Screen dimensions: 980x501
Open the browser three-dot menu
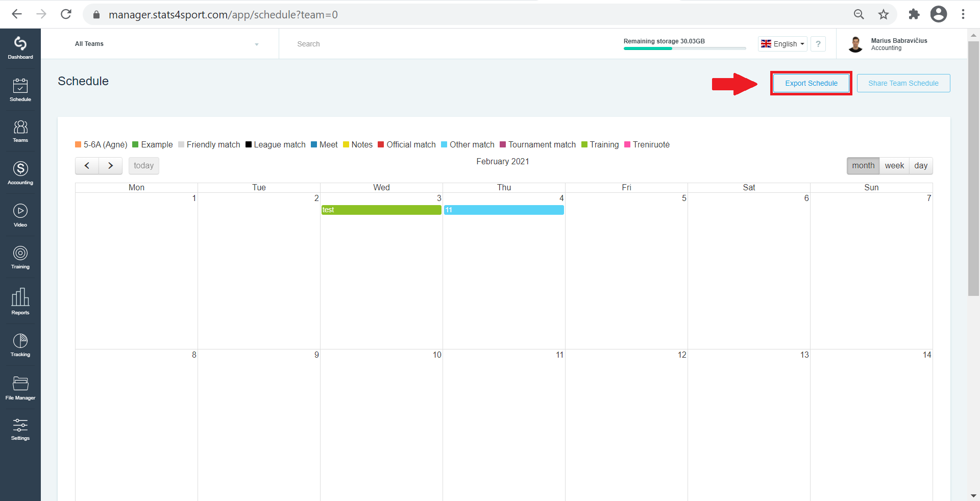963,14
